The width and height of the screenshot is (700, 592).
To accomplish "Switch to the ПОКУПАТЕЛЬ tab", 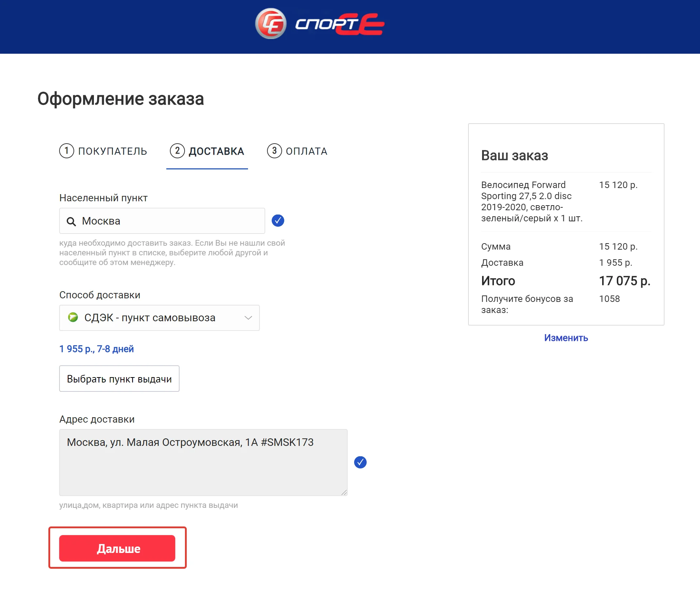I will tap(112, 151).
